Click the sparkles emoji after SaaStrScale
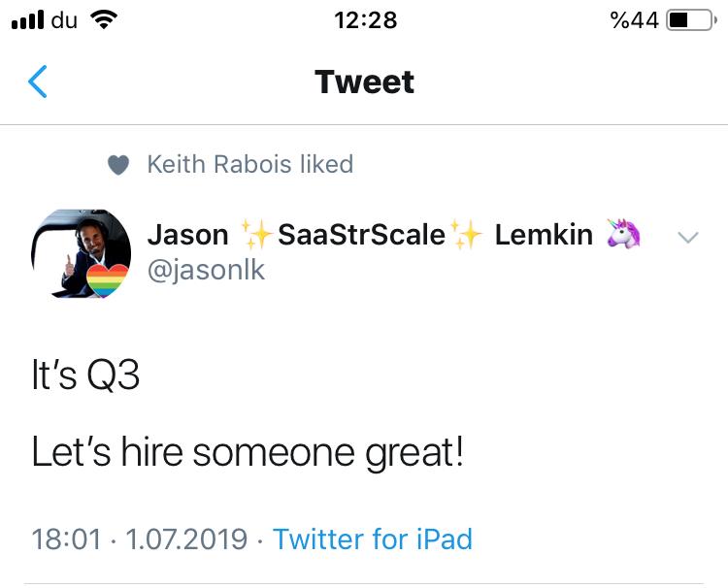728x588 pixels. [x=465, y=235]
